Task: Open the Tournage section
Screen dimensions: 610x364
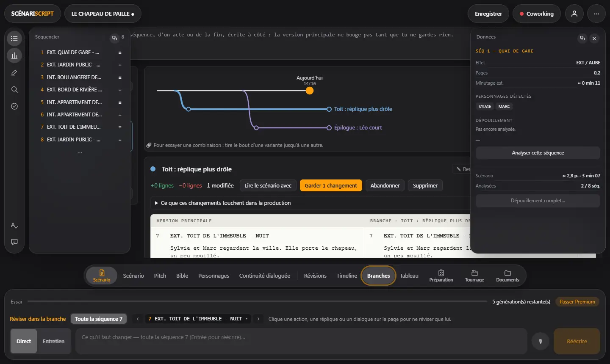Action: coord(474,276)
